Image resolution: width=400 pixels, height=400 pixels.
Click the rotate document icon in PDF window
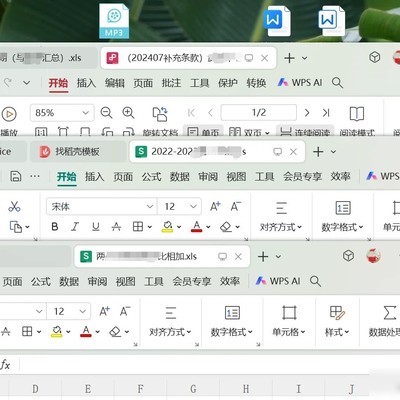(160, 114)
